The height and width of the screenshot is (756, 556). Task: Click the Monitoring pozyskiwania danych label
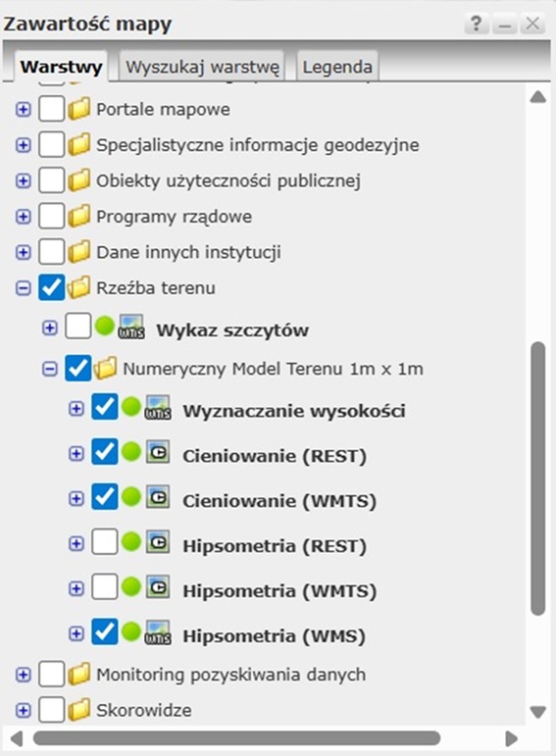[x=231, y=675]
